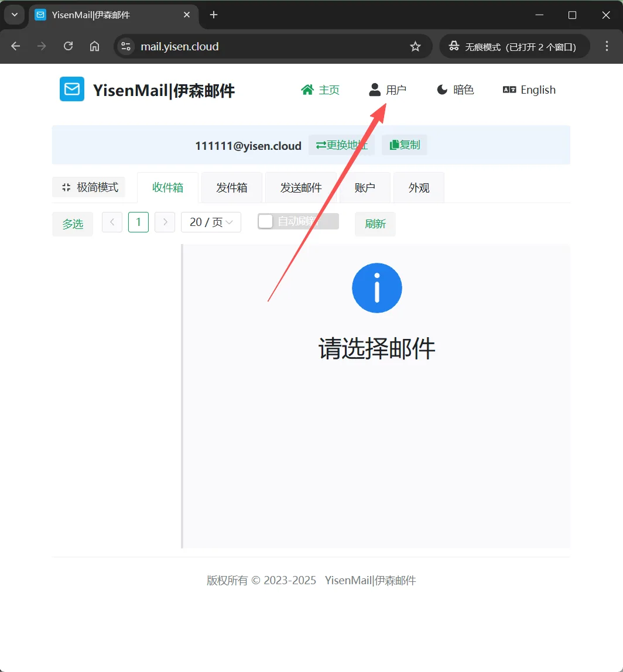
Task: Click the 主页 home icon
Action: pos(307,90)
